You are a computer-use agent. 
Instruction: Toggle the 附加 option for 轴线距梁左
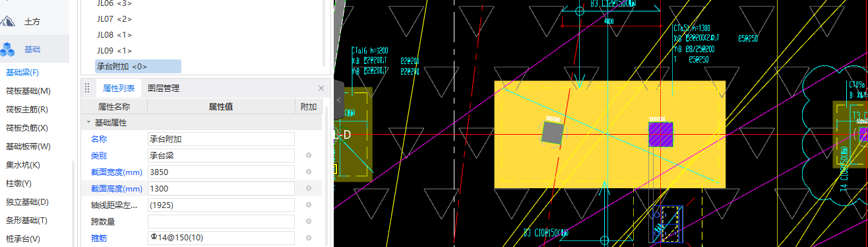[308, 205]
